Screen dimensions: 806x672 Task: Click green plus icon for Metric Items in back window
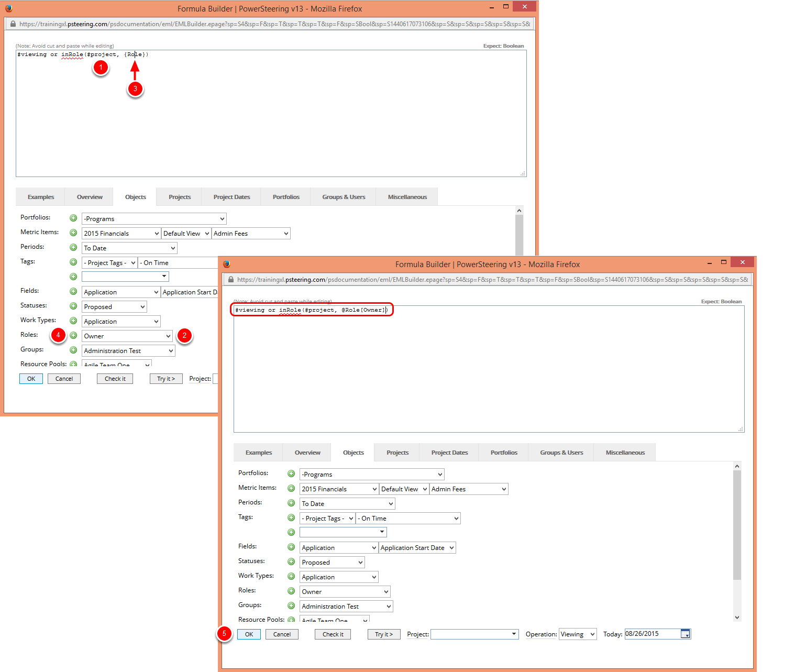[73, 233]
